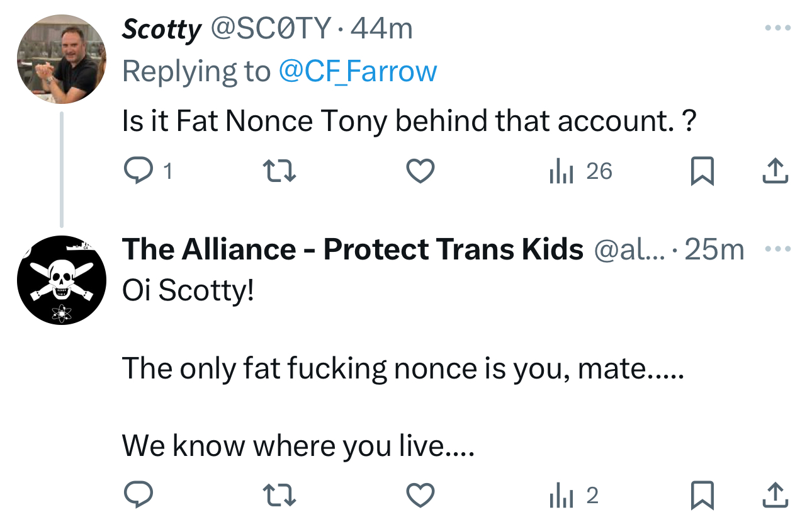The width and height of the screenshot is (812, 512).
Task: Retweet The Alliance's tweet
Action: click(279, 496)
